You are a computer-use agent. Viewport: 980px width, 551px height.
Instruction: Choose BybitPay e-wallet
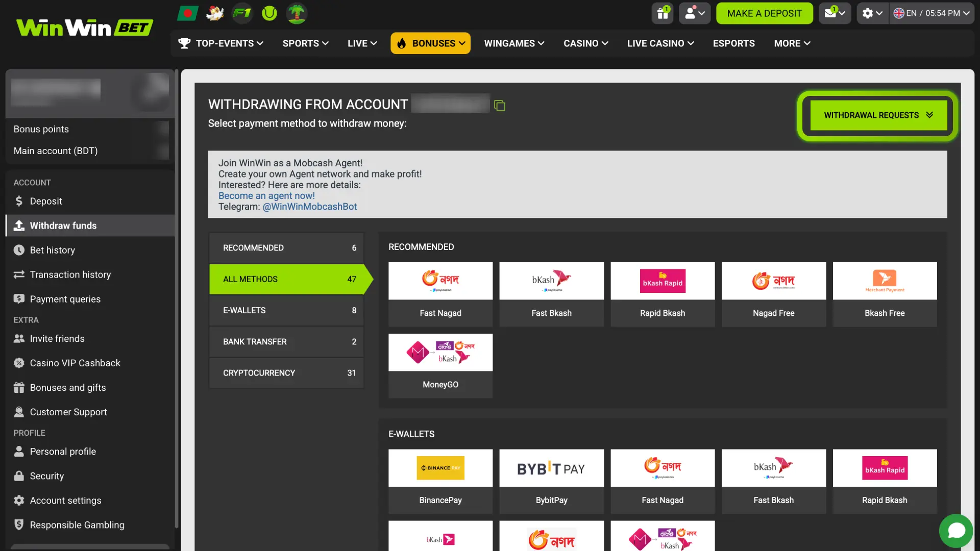(551, 482)
